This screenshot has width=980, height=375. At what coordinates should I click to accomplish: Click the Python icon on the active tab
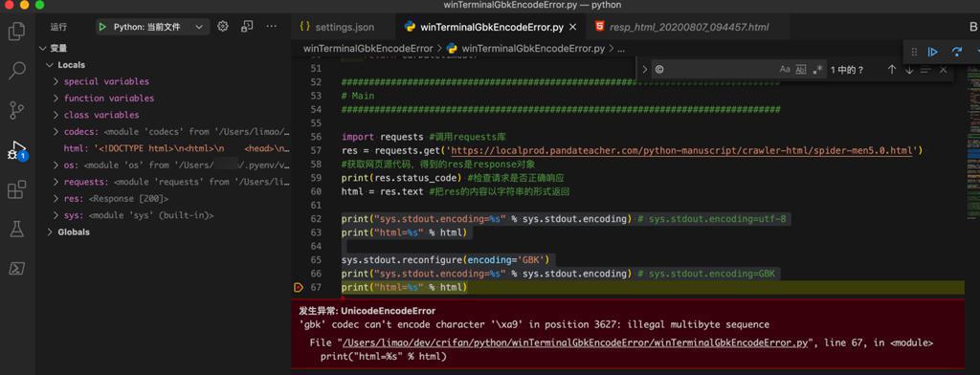[410, 27]
